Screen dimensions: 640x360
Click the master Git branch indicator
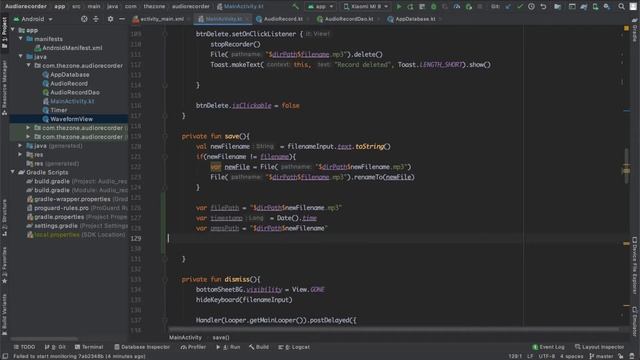601,356
